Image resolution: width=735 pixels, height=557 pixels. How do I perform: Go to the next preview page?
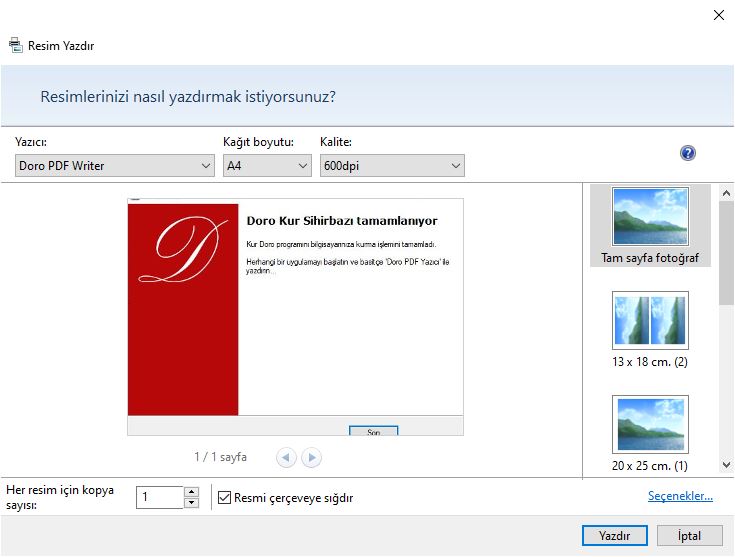pyautogui.click(x=312, y=457)
